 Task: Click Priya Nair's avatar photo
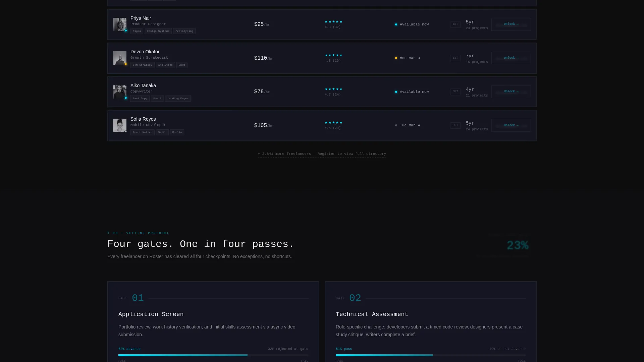pyautogui.click(x=120, y=24)
